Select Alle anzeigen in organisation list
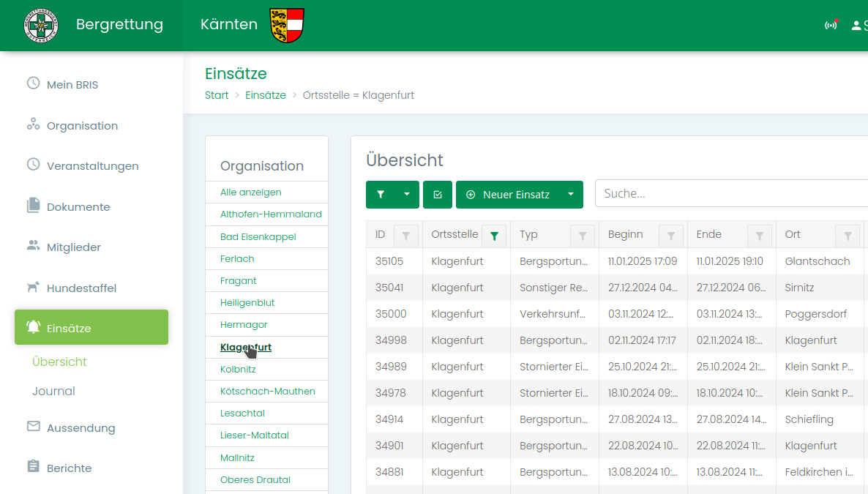The height and width of the screenshot is (494, 868). [250, 192]
